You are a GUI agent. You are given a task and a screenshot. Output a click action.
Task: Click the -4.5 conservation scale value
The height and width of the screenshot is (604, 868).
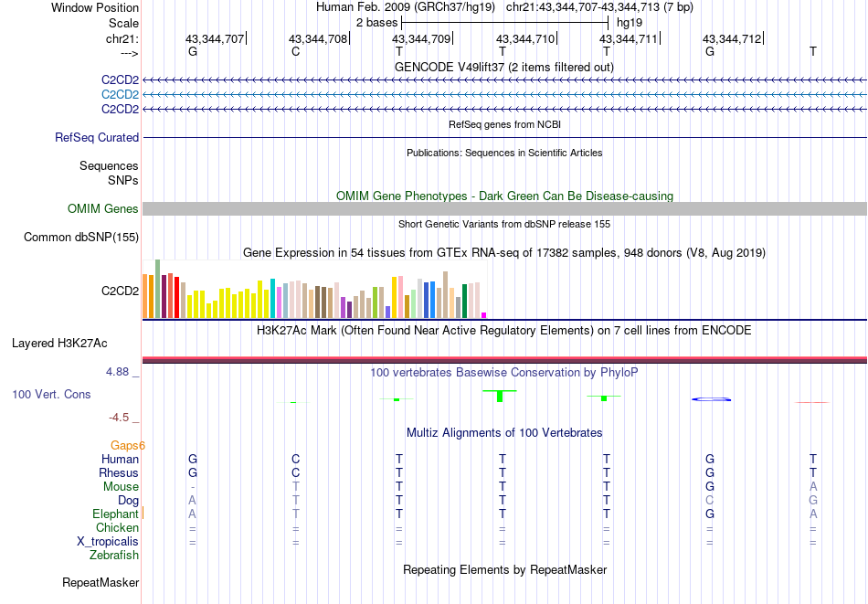click(x=119, y=418)
